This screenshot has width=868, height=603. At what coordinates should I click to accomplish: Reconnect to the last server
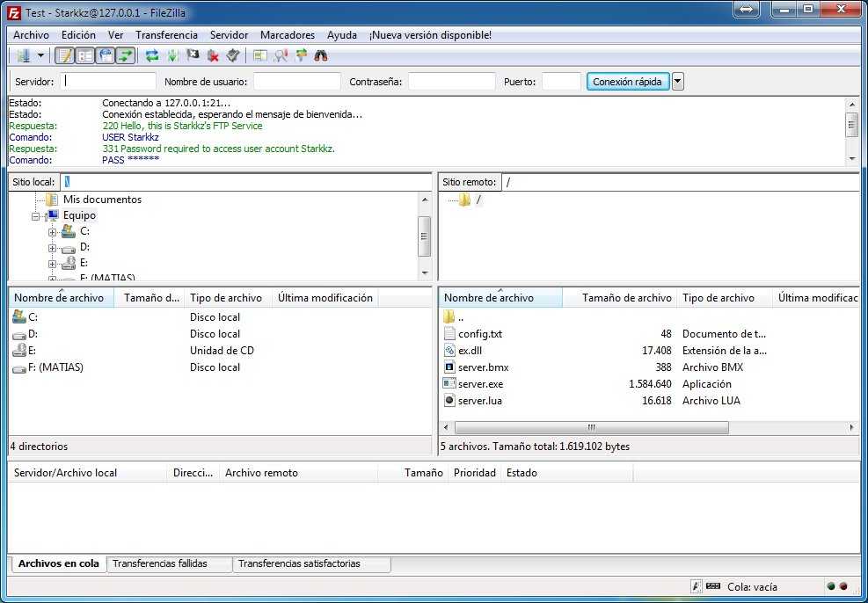tap(233, 55)
